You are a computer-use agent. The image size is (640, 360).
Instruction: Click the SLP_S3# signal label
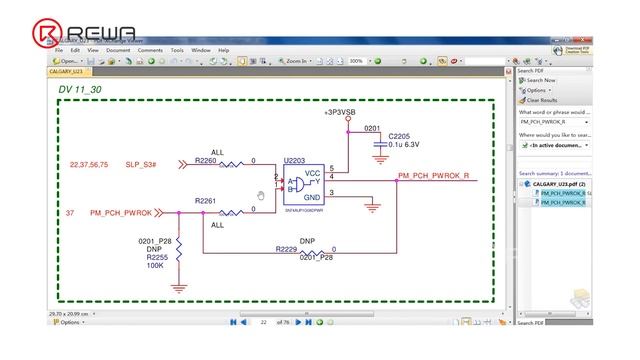point(141,164)
